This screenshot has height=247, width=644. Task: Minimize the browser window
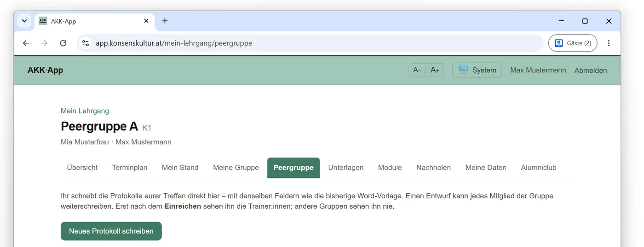click(x=561, y=21)
